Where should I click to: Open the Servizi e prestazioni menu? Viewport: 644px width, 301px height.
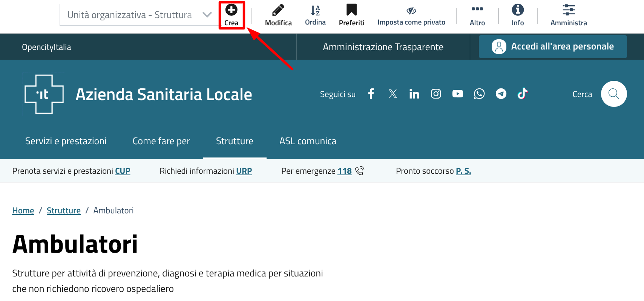point(66,141)
